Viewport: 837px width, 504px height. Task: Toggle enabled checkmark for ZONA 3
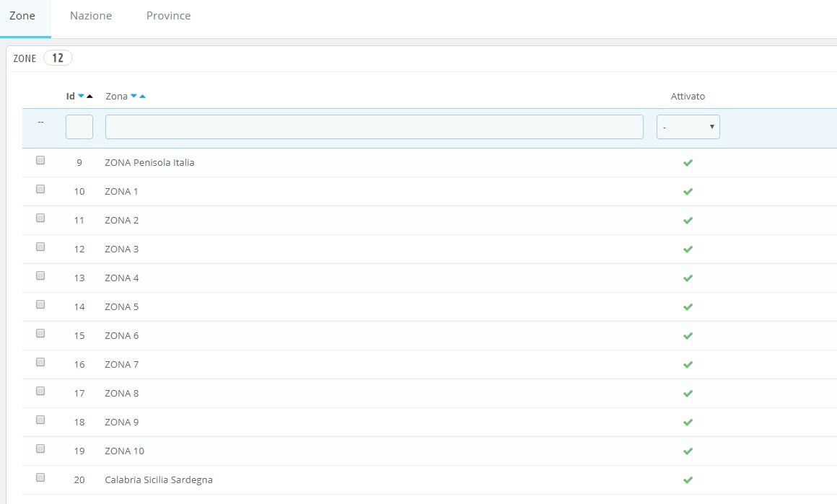[688, 249]
